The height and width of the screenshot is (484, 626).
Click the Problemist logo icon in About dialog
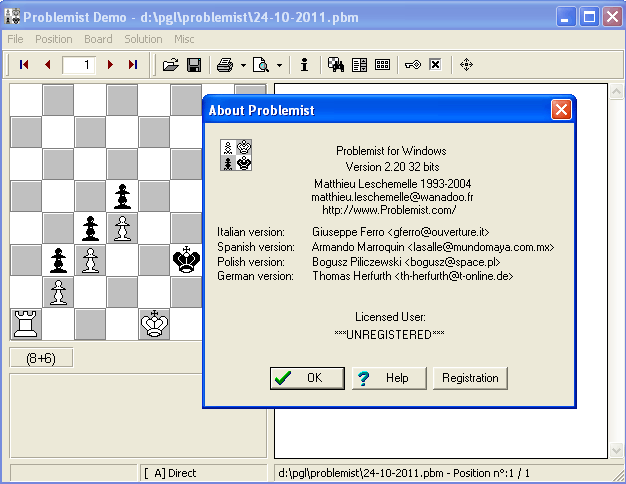tap(236, 155)
